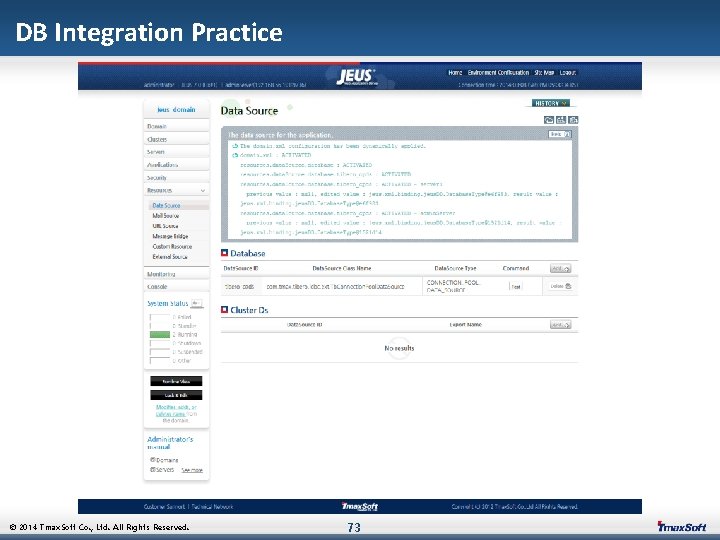Open the Monitoring menu item

pos(176,274)
